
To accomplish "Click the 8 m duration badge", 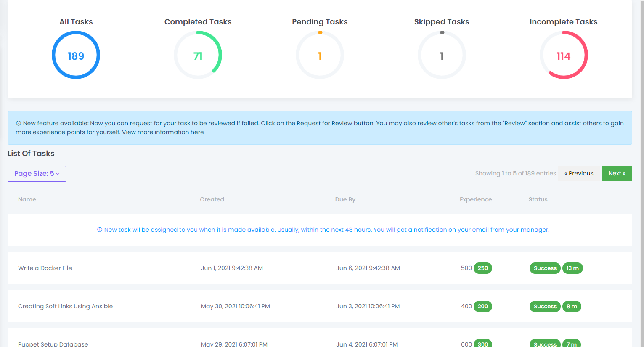I will [572, 306].
